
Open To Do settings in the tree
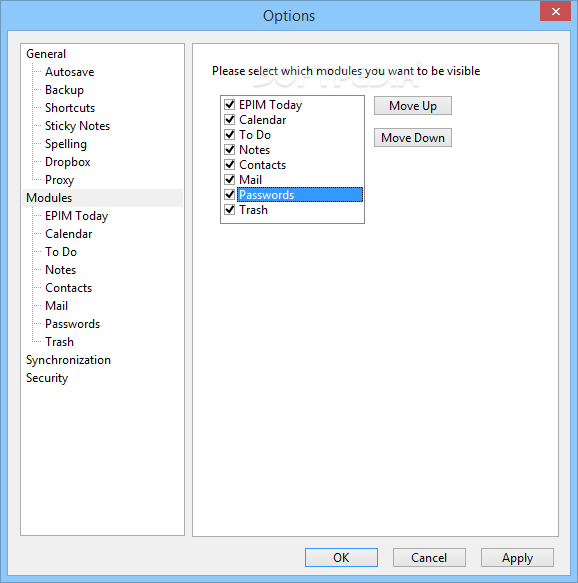(x=61, y=252)
